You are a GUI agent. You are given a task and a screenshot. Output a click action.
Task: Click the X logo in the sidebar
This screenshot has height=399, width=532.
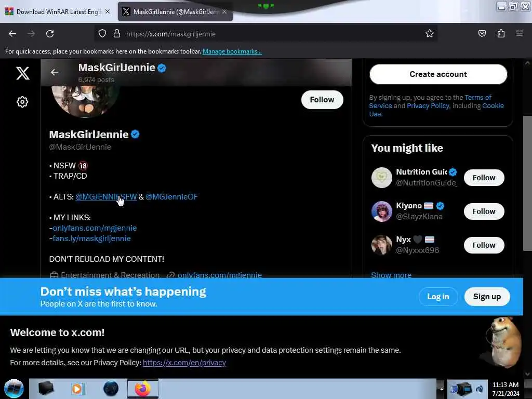click(23, 73)
